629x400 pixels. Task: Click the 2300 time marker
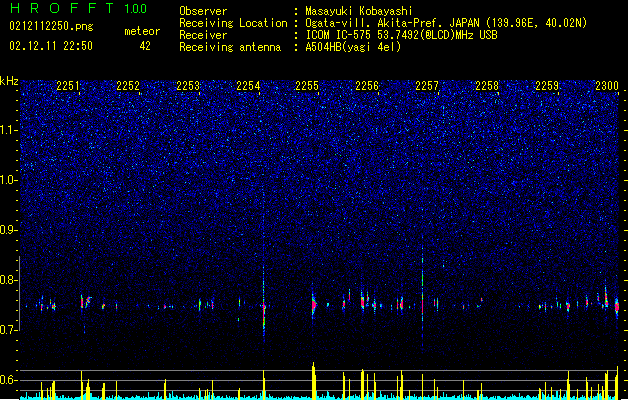click(607, 86)
